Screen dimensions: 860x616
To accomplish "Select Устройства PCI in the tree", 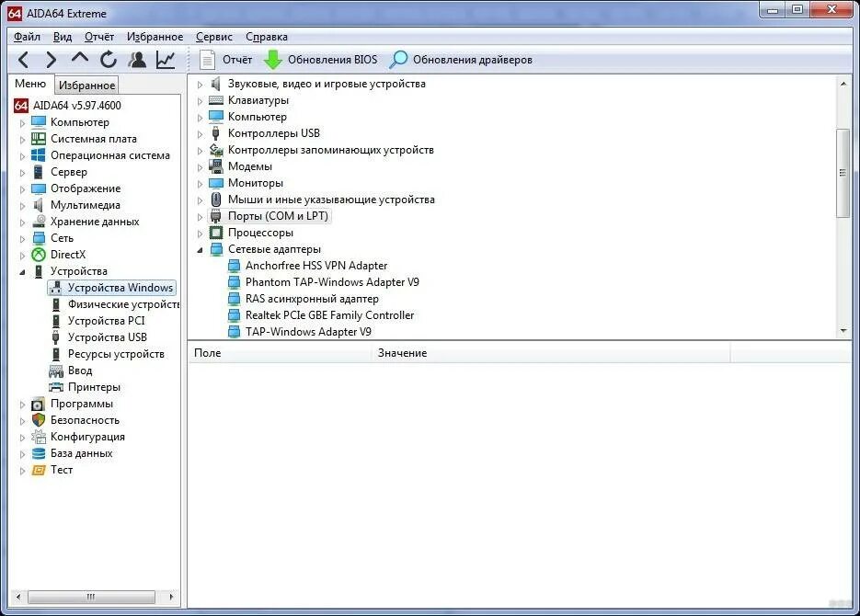I will pos(106,321).
